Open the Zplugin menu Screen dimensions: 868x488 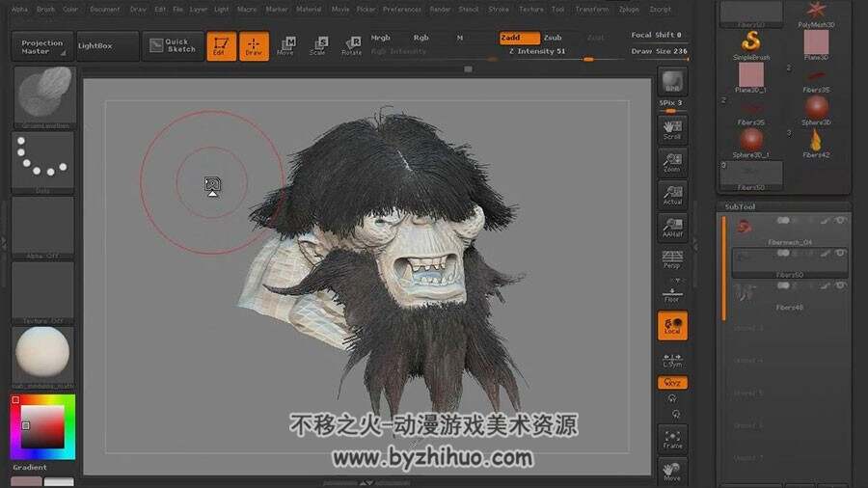629,9
